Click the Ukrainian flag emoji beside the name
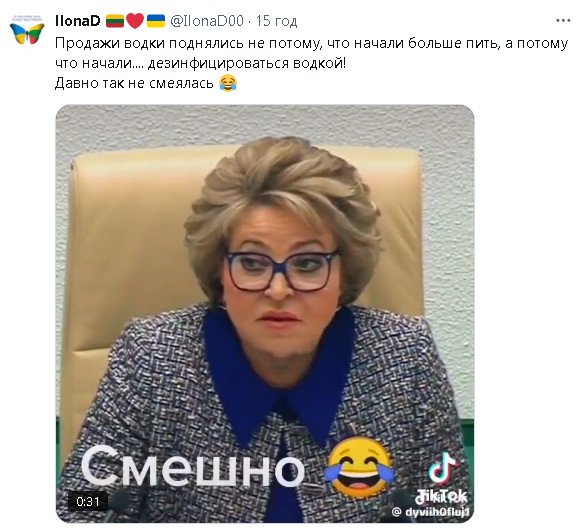The height and width of the screenshot is (532, 576). pos(156,21)
